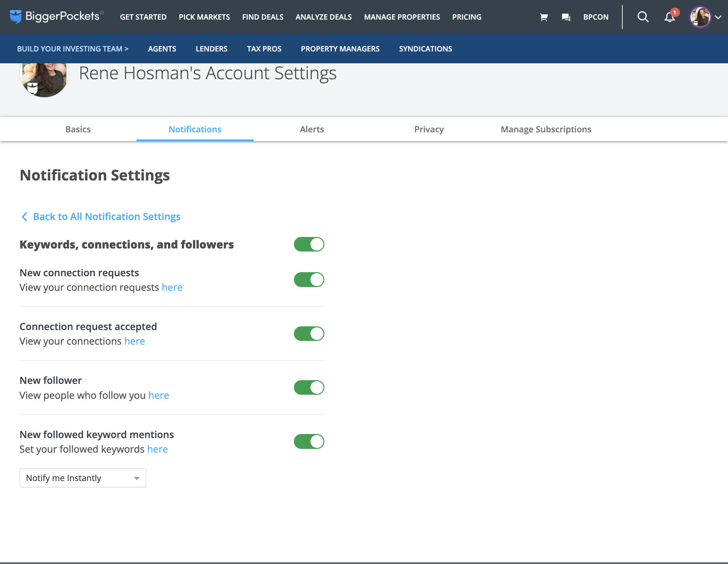Click Back to All Notification Settings link
The width and height of the screenshot is (728, 564).
107,217
